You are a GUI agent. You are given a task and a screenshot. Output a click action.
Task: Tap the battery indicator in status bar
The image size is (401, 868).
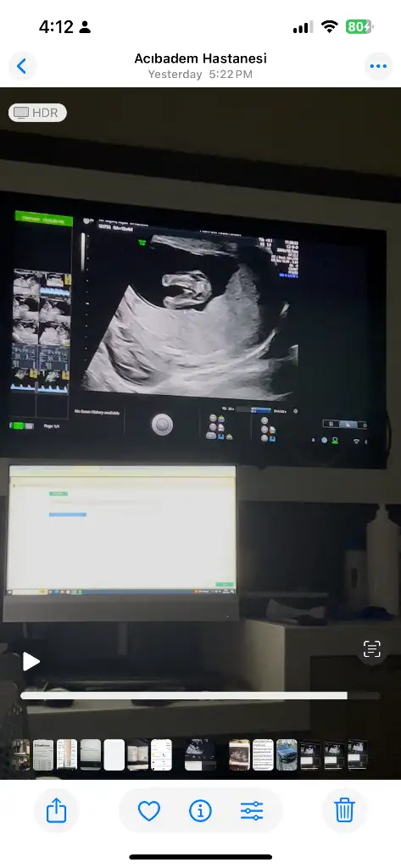[359, 26]
